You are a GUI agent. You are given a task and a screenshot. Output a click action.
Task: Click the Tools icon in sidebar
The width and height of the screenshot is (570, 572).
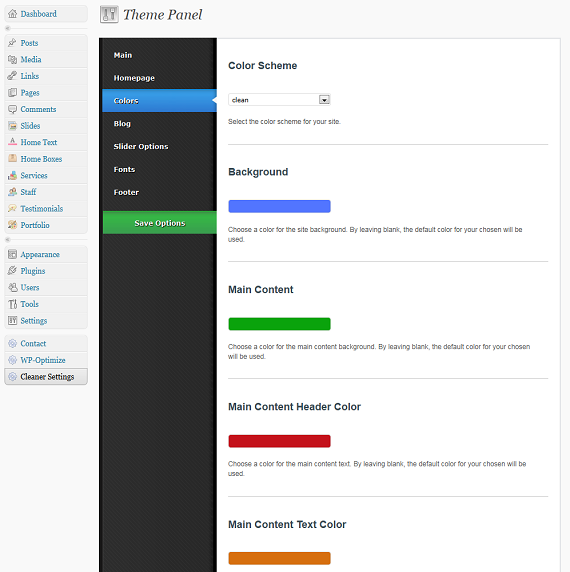tap(12, 304)
